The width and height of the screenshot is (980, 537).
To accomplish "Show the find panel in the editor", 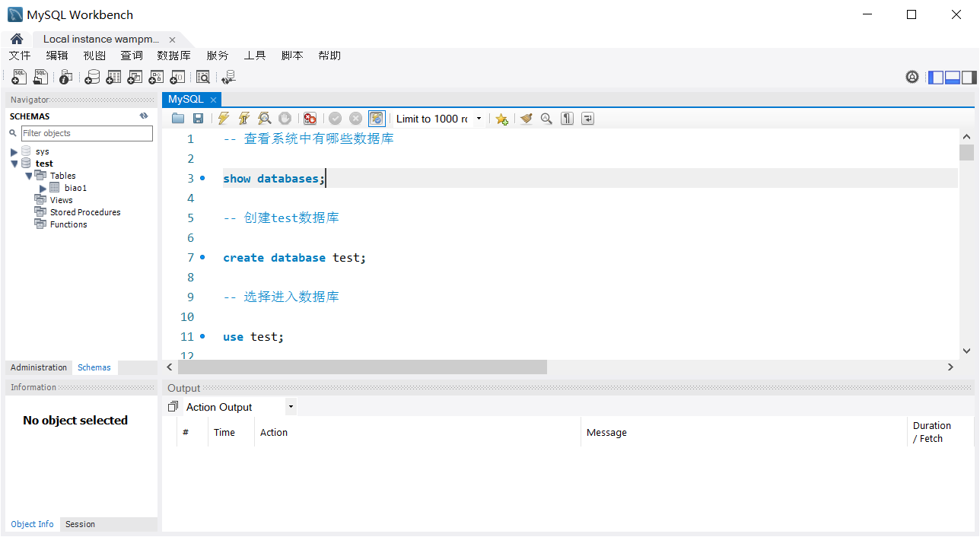I will 546,119.
